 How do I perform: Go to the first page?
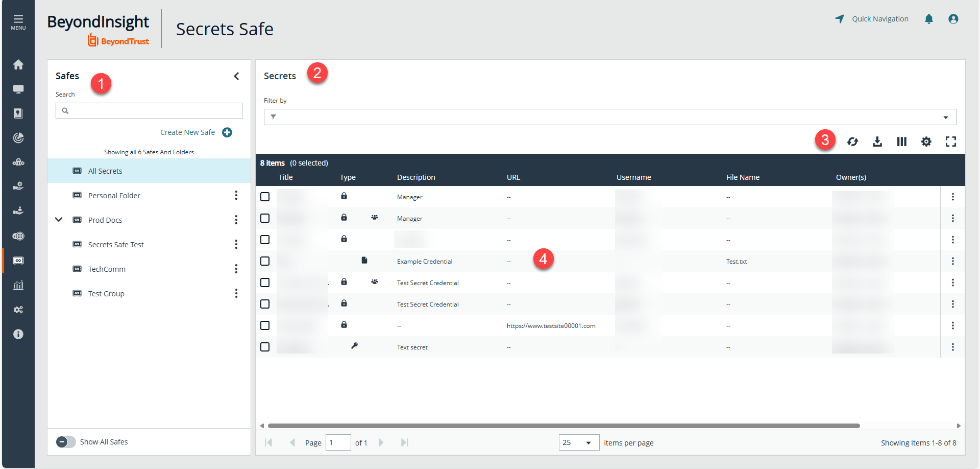coord(268,442)
